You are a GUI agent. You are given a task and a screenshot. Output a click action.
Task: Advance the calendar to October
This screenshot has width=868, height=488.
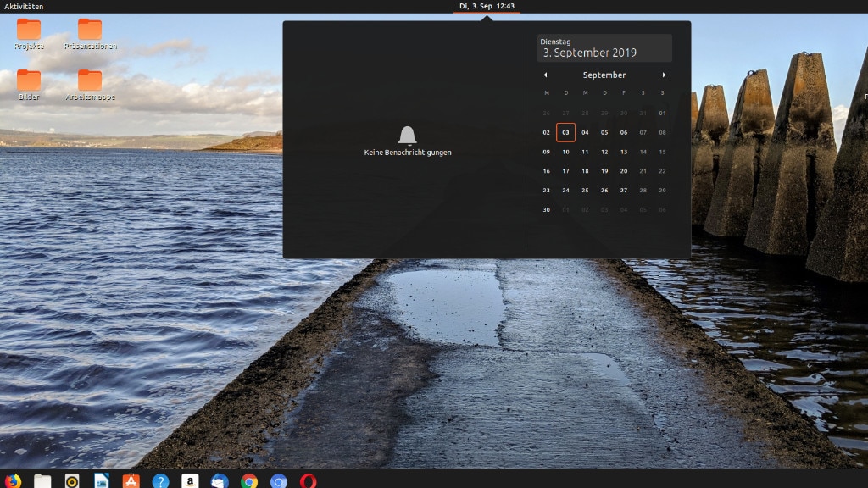pyautogui.click(x=665, y=75)
